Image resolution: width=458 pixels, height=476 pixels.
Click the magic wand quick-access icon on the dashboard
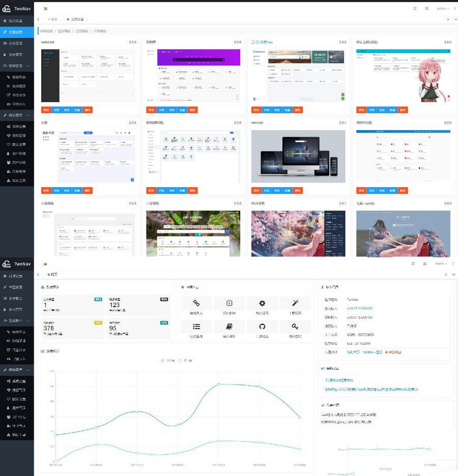(295, 303)
